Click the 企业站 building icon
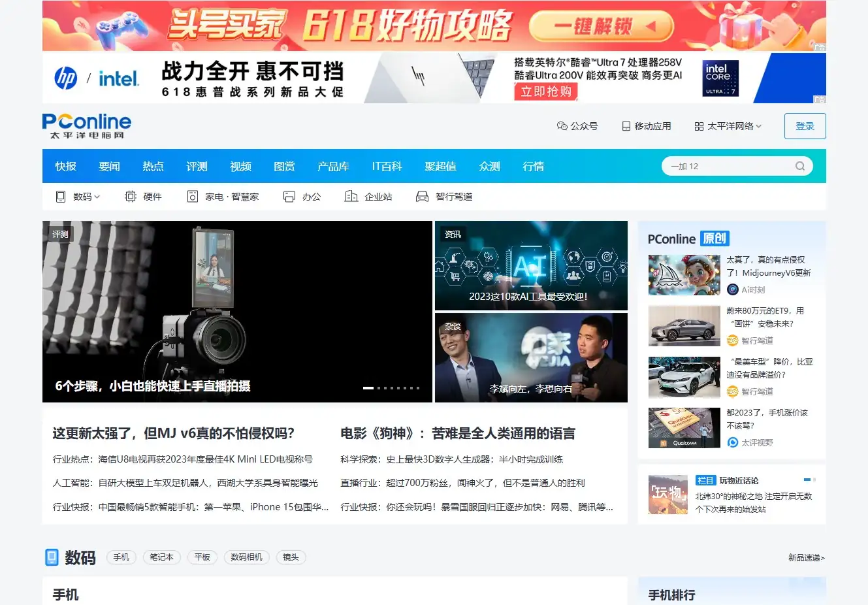This screenshot has width=868, height=605. pyautogui.click(x=351, y=196)
